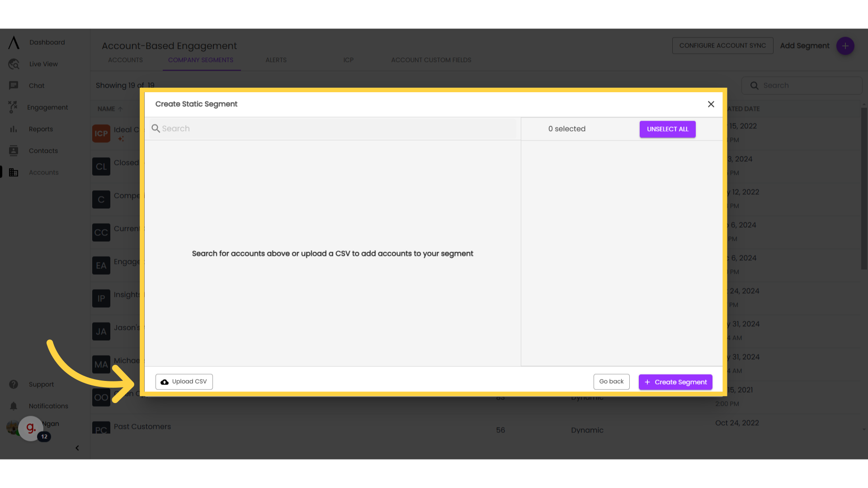Image resolution: width=868 pixels, height=488 pixels.
Task: Click Unselect All button
Action: (668, 129)
